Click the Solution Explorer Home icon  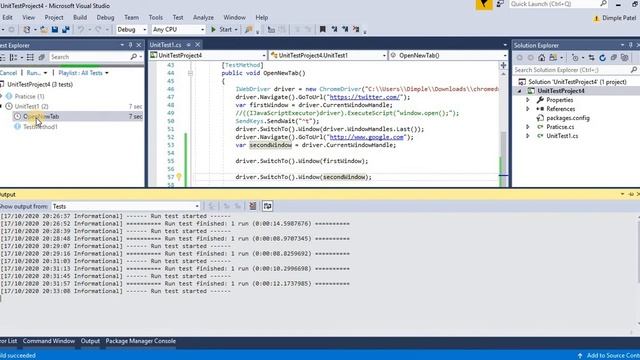click(541, 58)
